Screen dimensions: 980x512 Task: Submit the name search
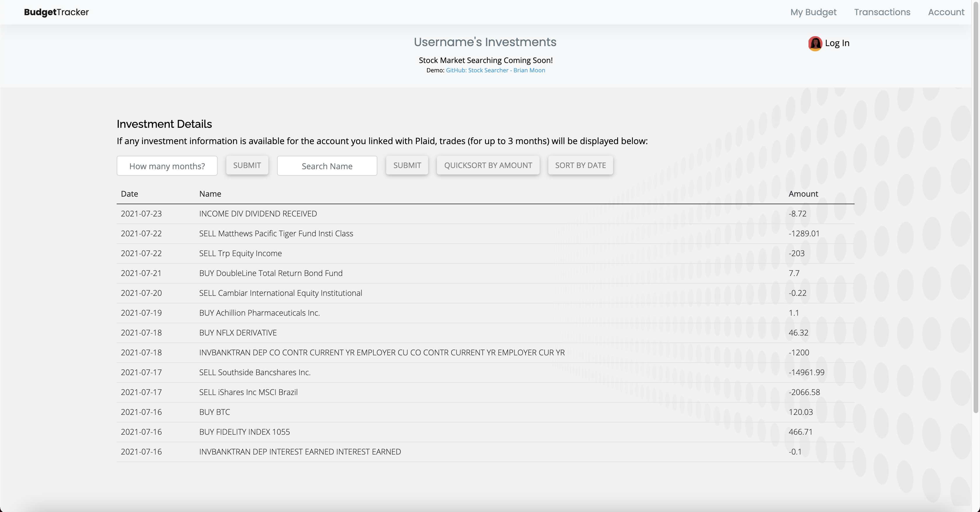click(x=407, y=165)
